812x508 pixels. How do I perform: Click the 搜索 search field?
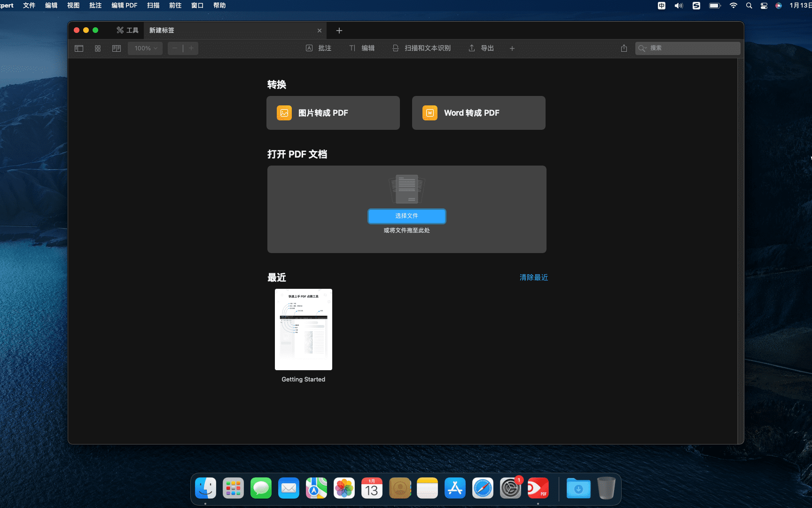coord(691,48)
